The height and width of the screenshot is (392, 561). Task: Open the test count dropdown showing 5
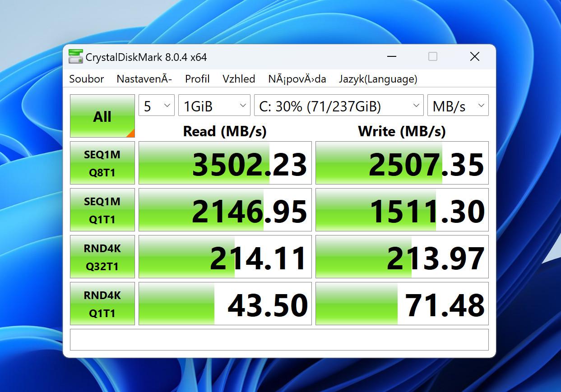coord(157,106)
